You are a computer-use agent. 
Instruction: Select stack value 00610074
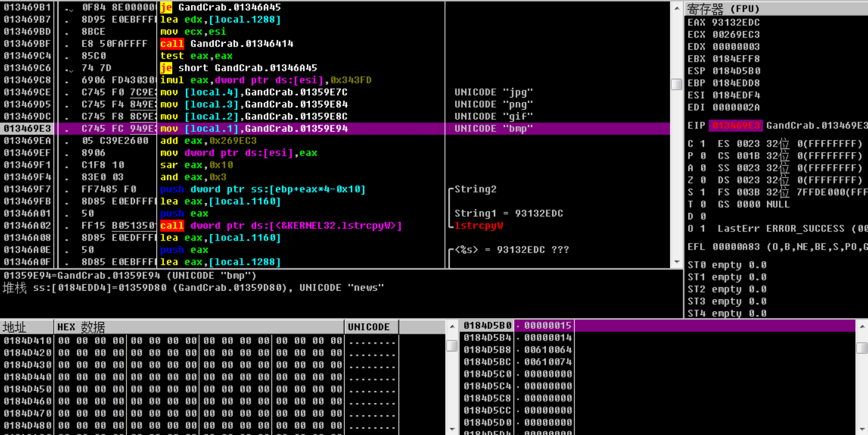(x=548, y=362)
